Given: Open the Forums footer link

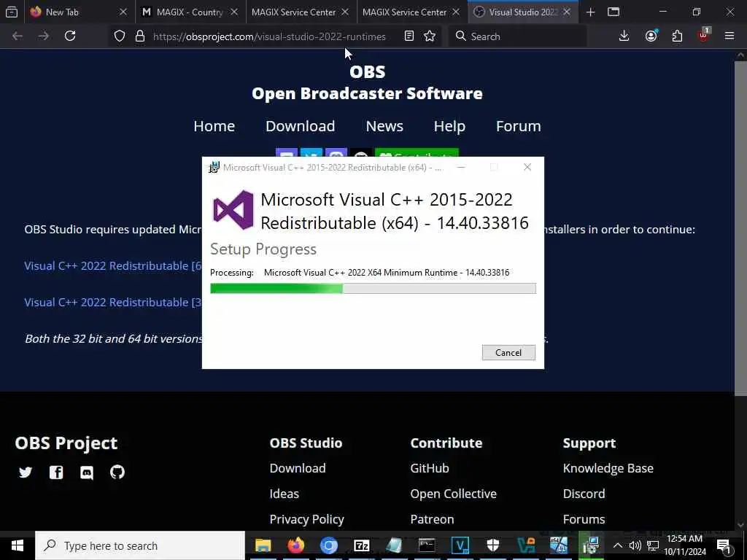Looking at the screenshot, I should 584,519.
